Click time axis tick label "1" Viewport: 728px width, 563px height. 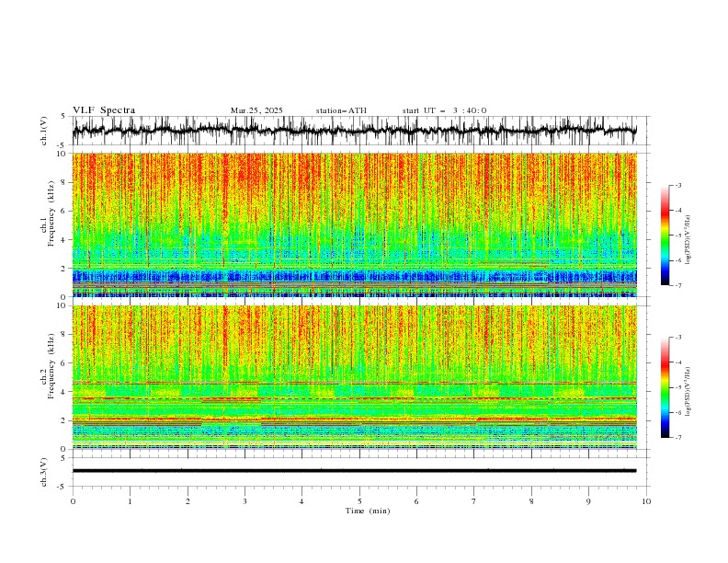(130, 501)
